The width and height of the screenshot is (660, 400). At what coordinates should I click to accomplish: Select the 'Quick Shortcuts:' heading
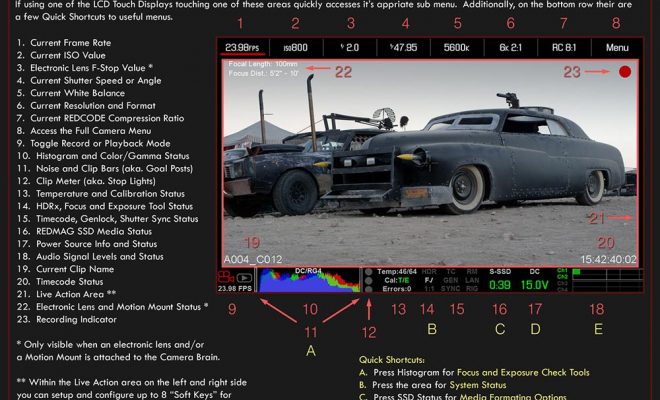coord(391,360)
